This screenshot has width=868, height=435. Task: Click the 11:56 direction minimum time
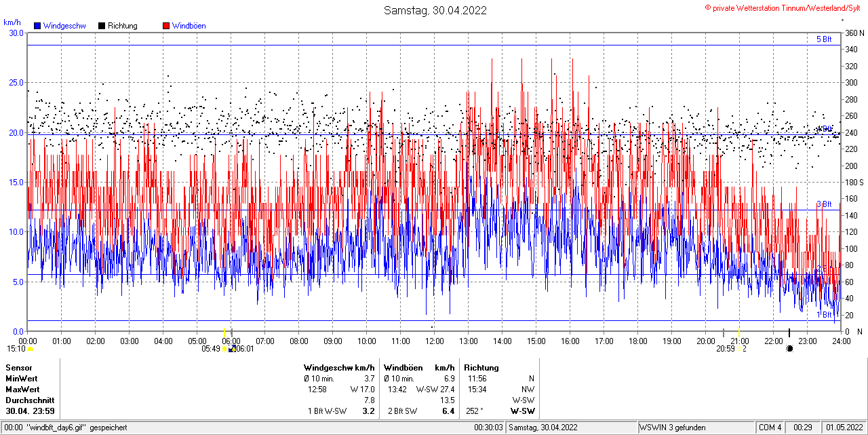[477, 378]
